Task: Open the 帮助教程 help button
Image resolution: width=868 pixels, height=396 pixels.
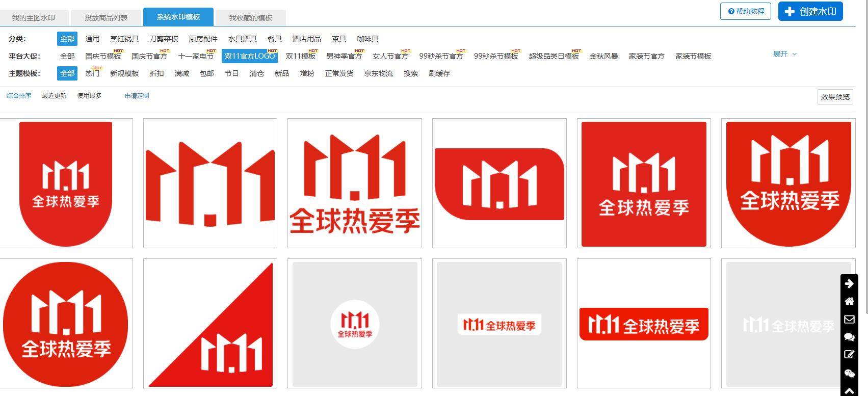Action: click(x=746, y=11)
